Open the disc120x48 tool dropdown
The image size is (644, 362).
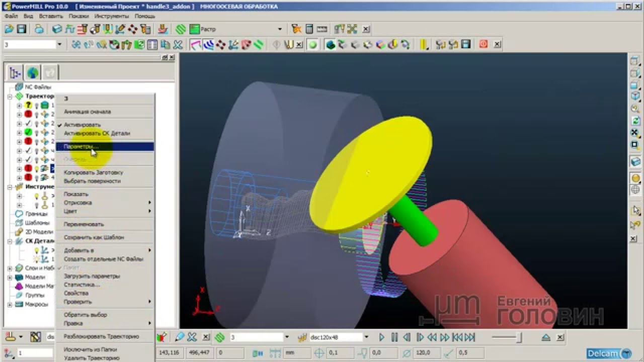366,337
